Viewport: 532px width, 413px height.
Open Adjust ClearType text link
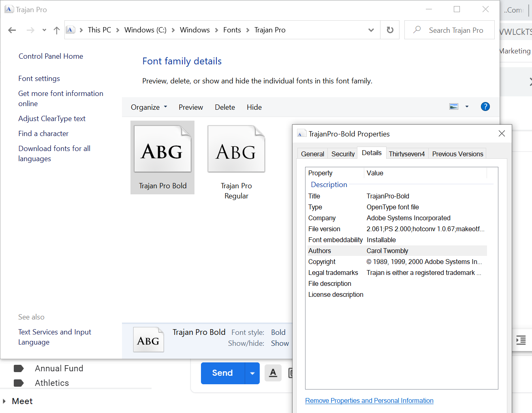[x=52, y=119]
